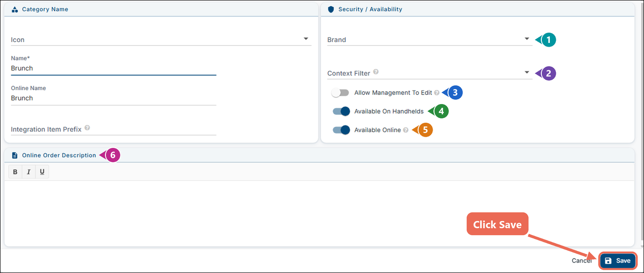Click the Save button
The height and width of the screenshot is (273, 644).
[x=617, y=261]
